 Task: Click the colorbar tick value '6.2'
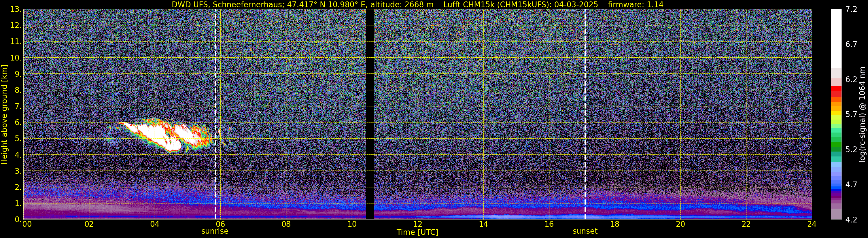click(851, 79)
